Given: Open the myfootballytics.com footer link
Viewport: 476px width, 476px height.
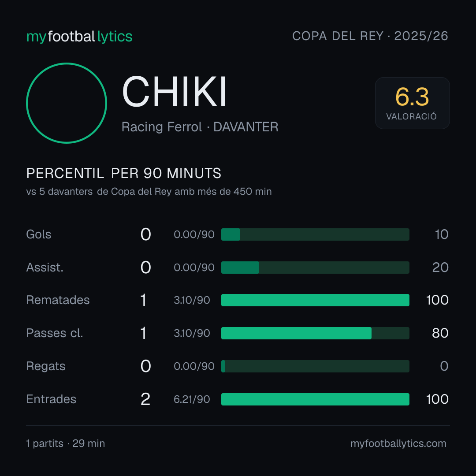Looking at the screenshot, I should tap(398, 443).
